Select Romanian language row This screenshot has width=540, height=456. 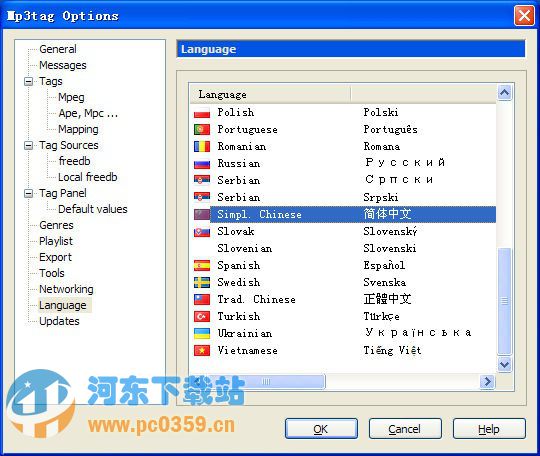click(x=343, y=146)
